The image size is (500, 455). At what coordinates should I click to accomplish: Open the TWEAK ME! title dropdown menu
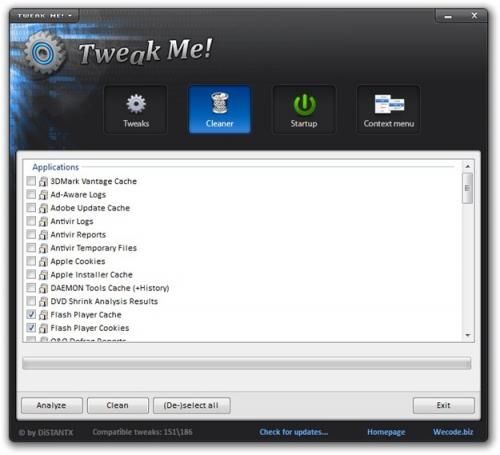[x=44, y=15]
